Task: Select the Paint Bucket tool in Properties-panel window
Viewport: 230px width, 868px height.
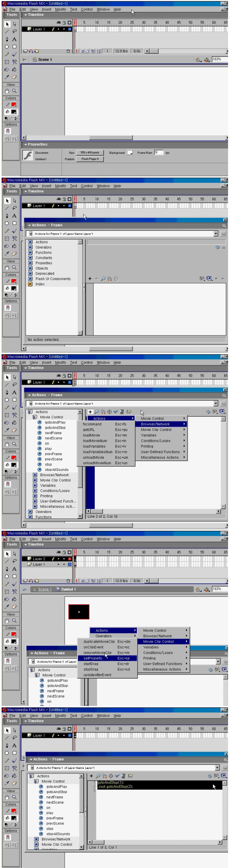Action: tap(15, 69)
